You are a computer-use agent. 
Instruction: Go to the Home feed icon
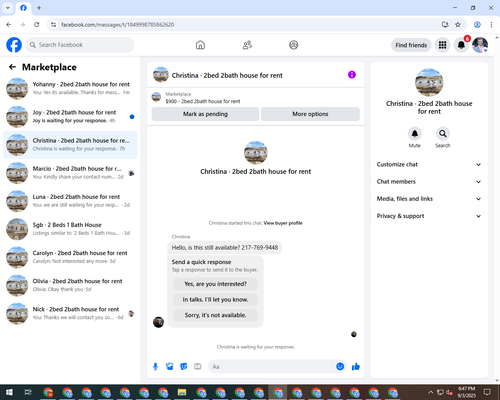tap(200, 45)
